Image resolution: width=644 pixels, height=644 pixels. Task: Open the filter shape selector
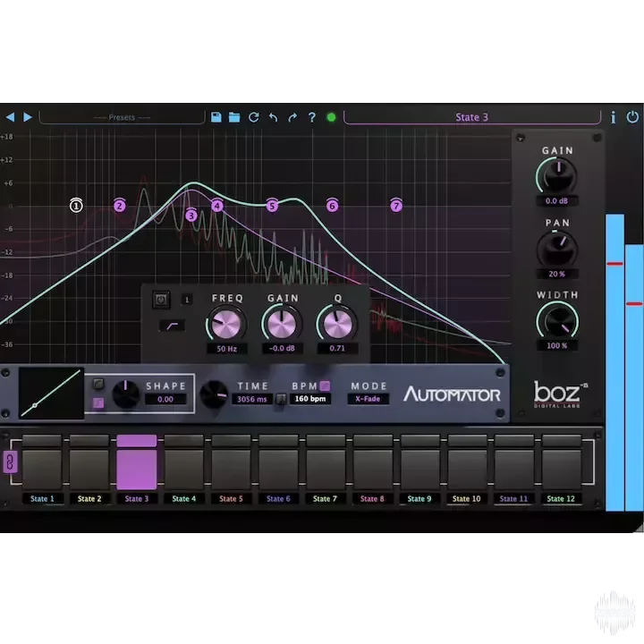pos(172,326)
